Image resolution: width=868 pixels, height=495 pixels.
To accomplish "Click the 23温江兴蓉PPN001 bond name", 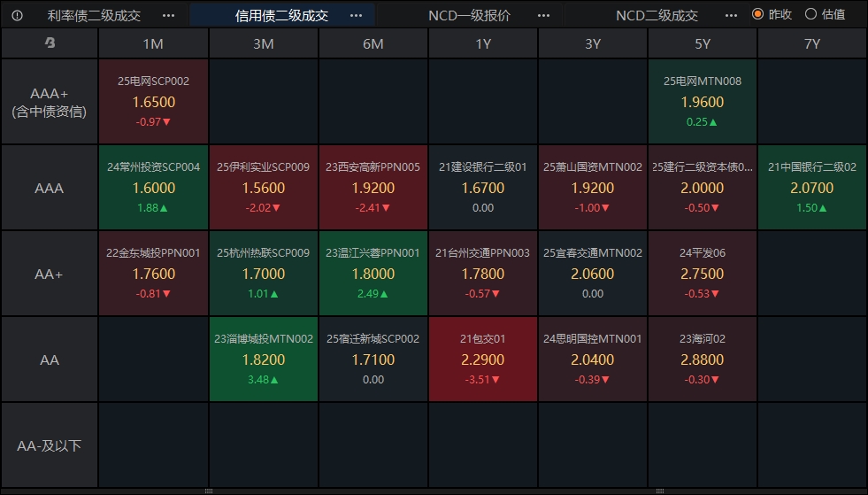I will tap(373, 252).
